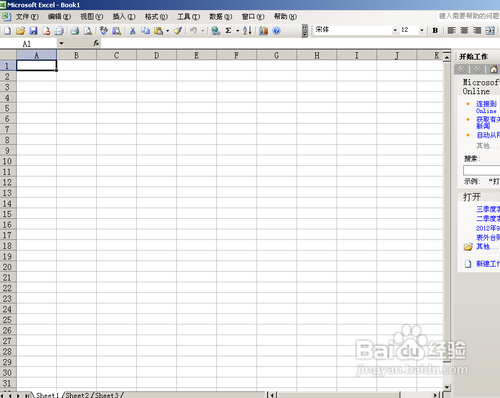500x398 pixels.
Task: Click the Undo arrow icon
Action: (193, 31)
